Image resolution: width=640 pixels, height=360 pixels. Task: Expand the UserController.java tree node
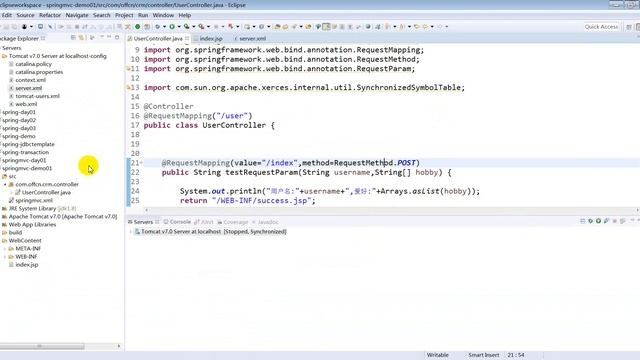click(12, 192)
